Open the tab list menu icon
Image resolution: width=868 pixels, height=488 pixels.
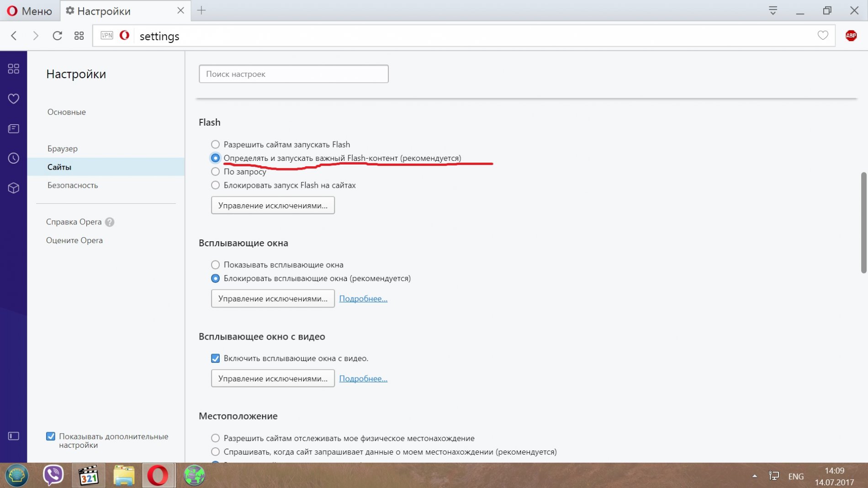(773, 11)
